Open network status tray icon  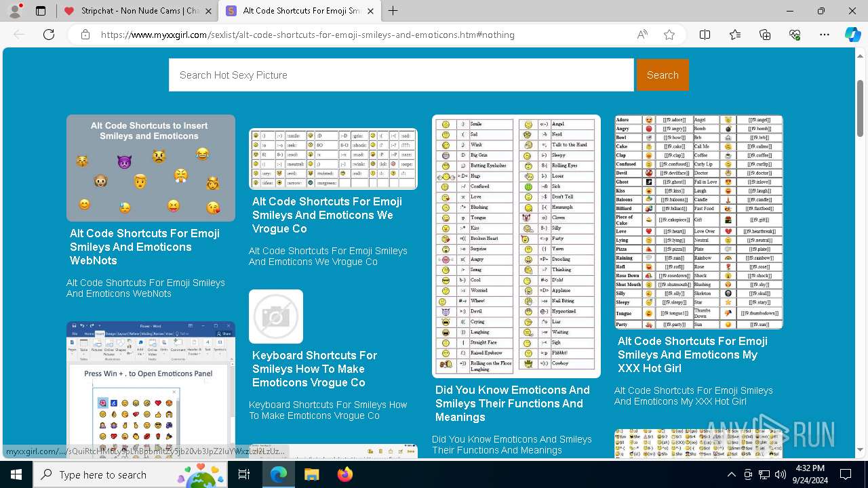(x=764, y=474)
